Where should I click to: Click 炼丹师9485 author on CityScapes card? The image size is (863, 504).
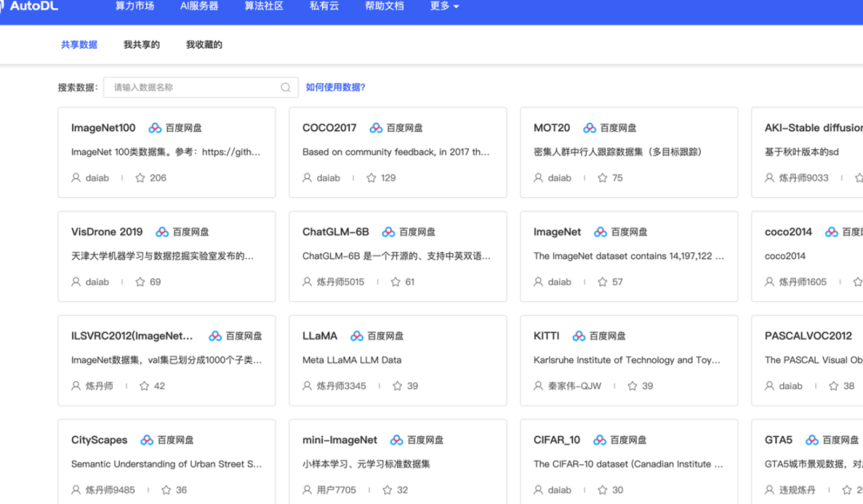coord(110,490)
